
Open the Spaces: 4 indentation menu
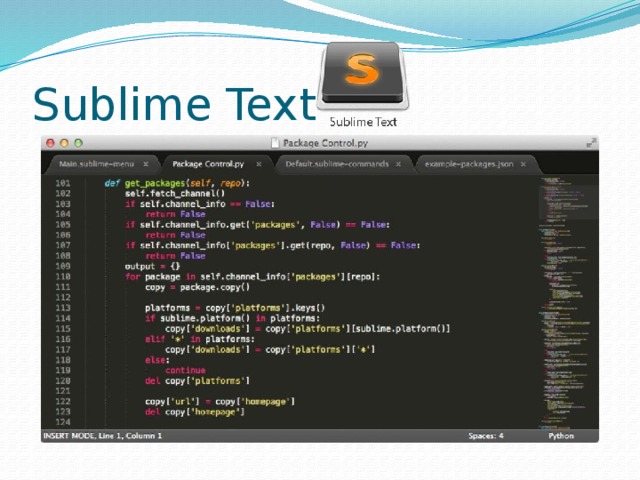tap(486, 436)
